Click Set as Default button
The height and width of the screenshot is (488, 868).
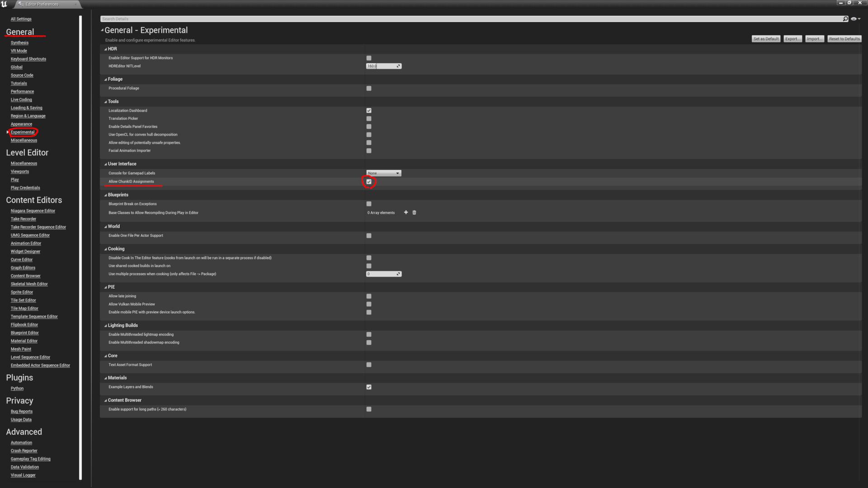point(766,39)
